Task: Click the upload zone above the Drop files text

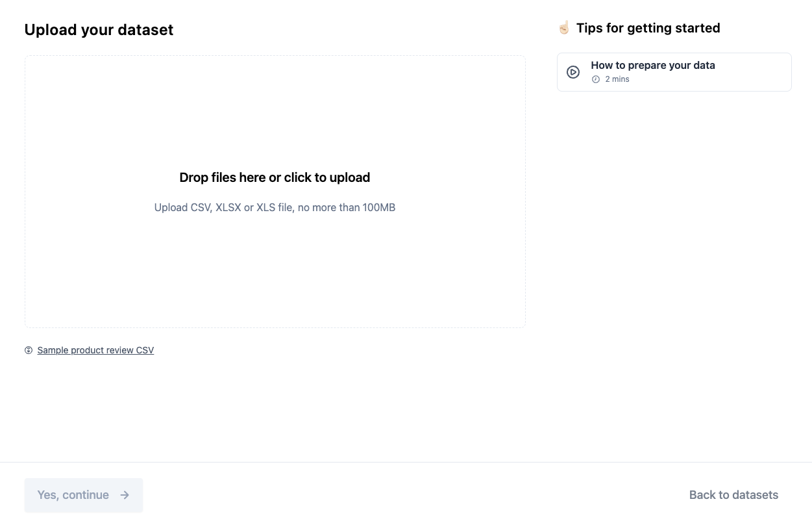Action: (275, 117)
